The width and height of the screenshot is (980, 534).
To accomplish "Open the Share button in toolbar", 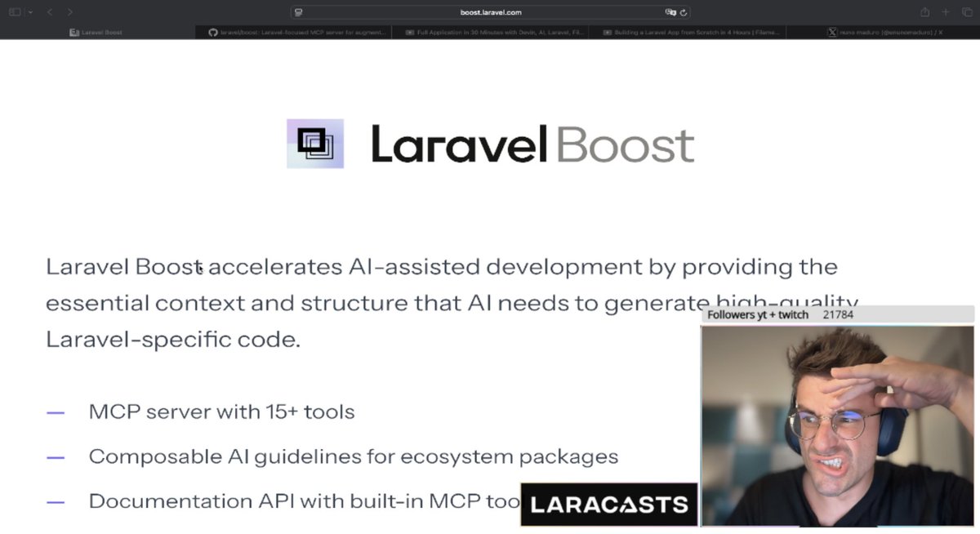I will pyautogui.click(x=925, y=12).
